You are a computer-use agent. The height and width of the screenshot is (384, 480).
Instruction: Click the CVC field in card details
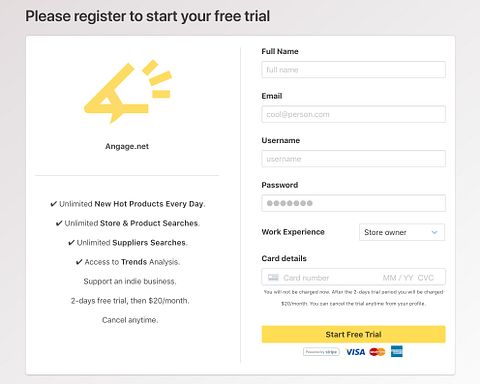pos(426,278)
